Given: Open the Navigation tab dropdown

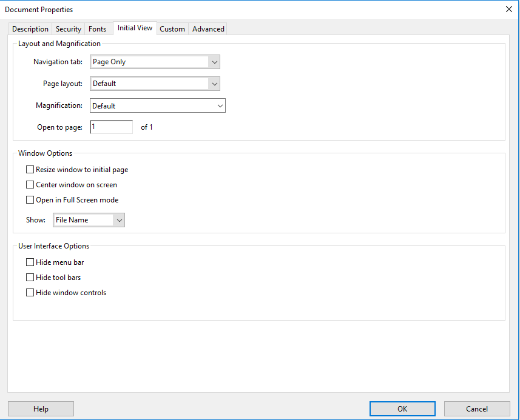Looking at the screenshot, I should click(x=155, y=62).
